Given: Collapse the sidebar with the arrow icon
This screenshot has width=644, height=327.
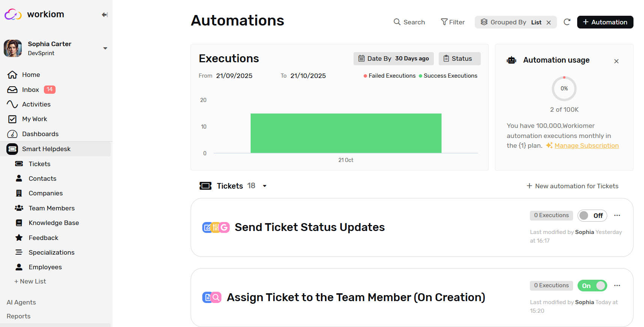Looking at the screenshot, I should tap(105, 15).
